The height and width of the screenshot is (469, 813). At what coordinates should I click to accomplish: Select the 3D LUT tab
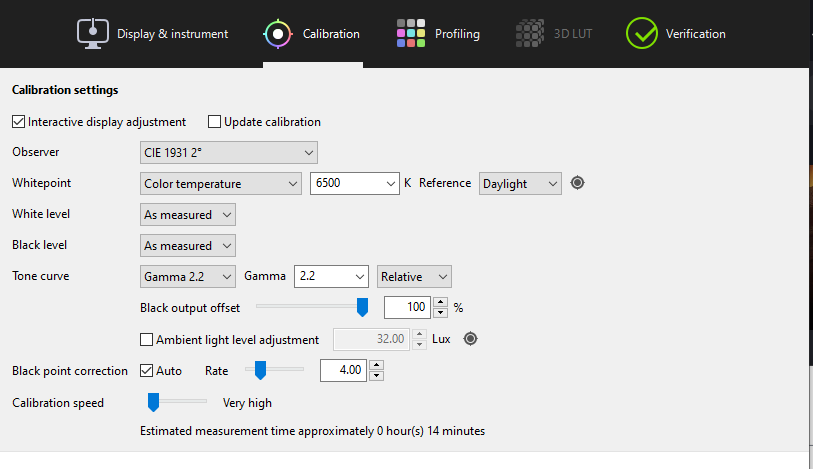pos(554,34)
